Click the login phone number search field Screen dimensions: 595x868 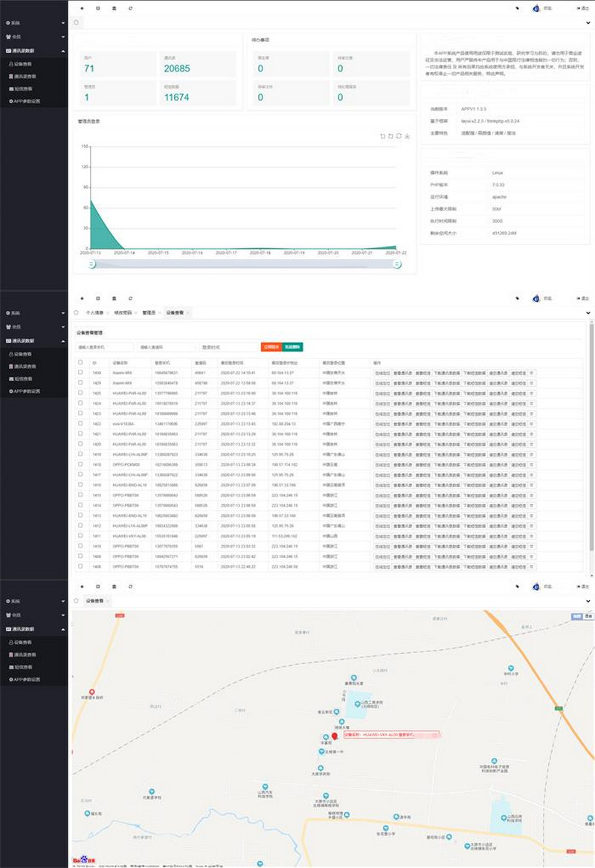click(105, 347)
